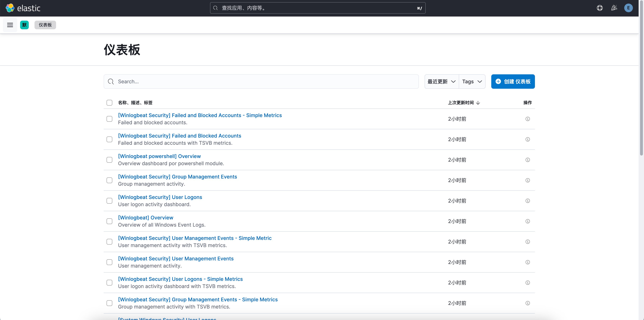This screenshot has width=644, height=320.
Task: Click info icon for User Management Events - Simple Metric
Action: (x=528, y=242)
